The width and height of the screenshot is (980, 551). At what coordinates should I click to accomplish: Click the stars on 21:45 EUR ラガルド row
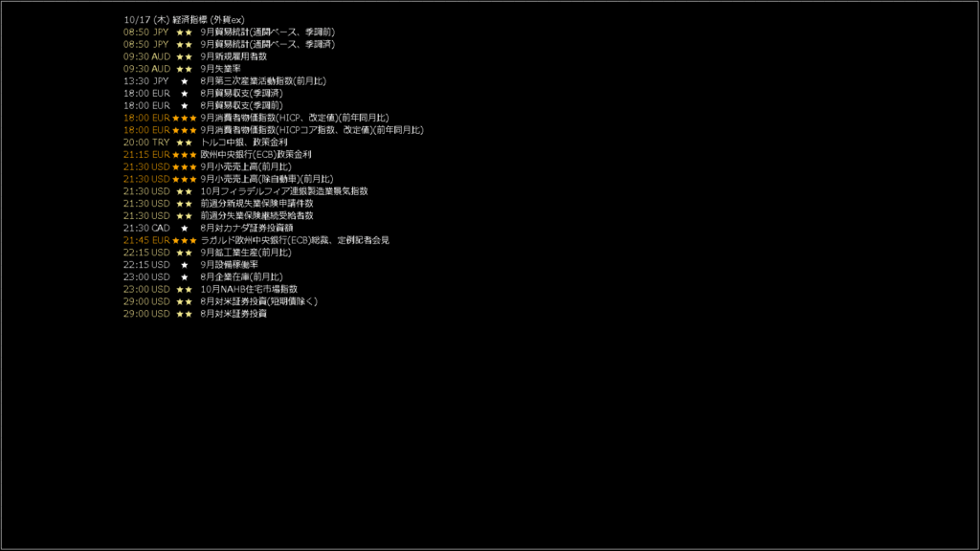click(x=185, y=240)
